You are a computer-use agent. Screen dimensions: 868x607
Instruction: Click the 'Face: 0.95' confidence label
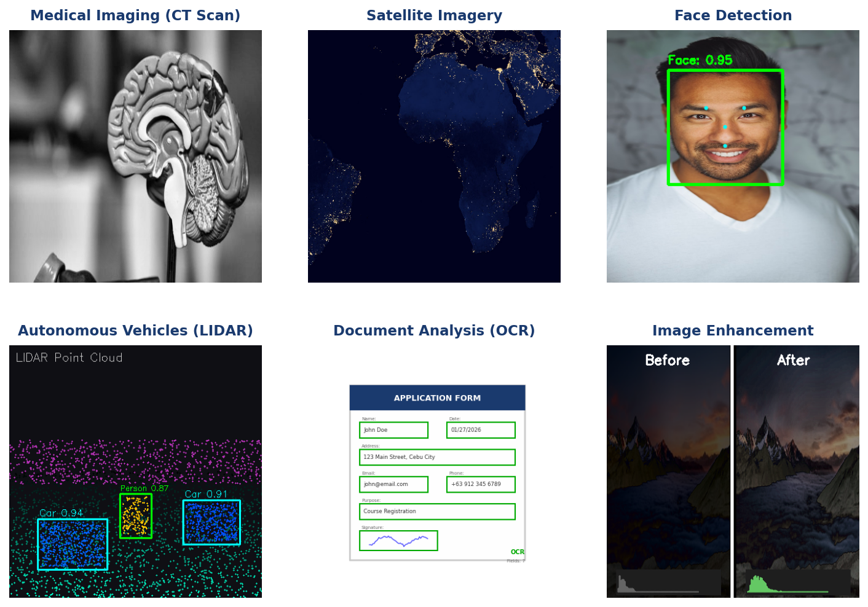[x=700, y=60]
